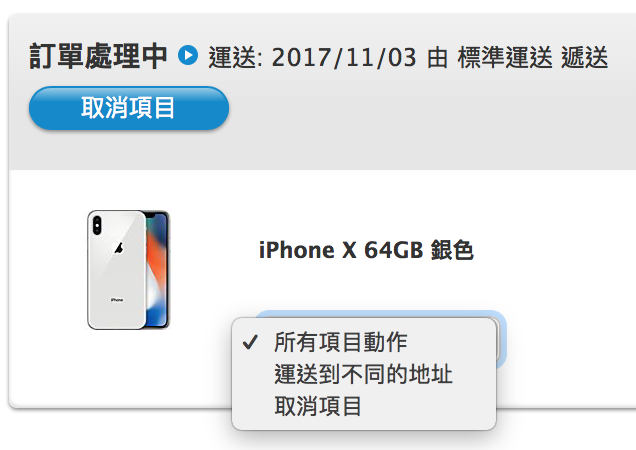
Task: Click the 遞送 text after 標準運送
Action: point(584,57)
